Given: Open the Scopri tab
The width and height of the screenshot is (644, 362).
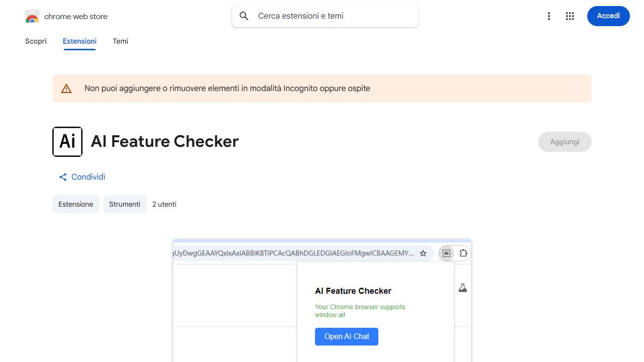Looking at the screenshot, I should coord(36,41).
